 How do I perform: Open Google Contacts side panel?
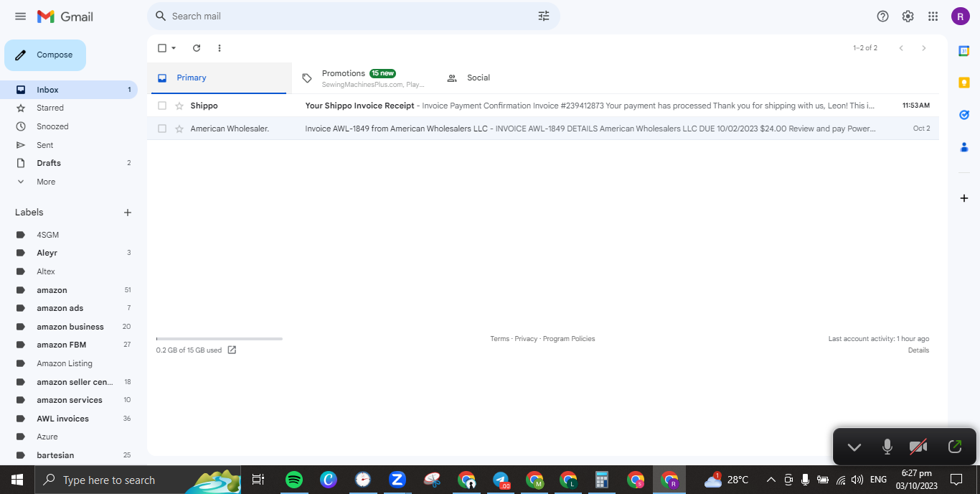pos(964,147)
